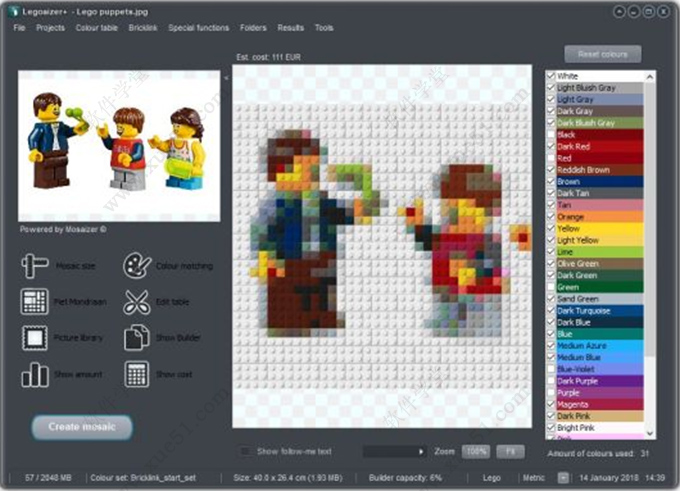
Task: Click the 'Metric' status bar entry
Action: pyautogui.click(x=533, y=478)
